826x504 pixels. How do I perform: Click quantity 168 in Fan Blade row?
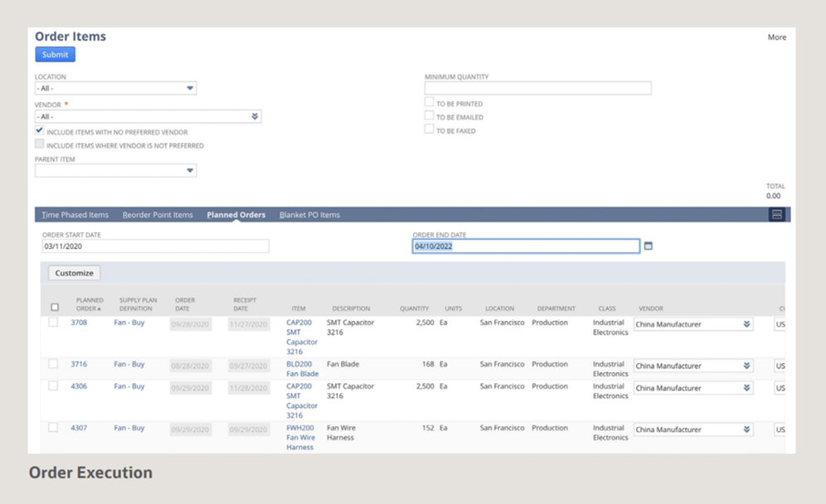pyautogui.click(x=428, y=364)
